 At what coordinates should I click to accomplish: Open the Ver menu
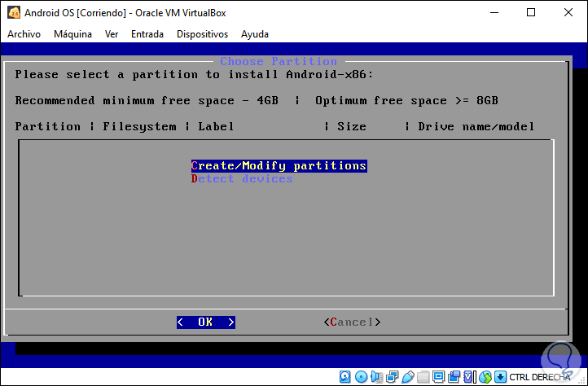pos(112,34)
